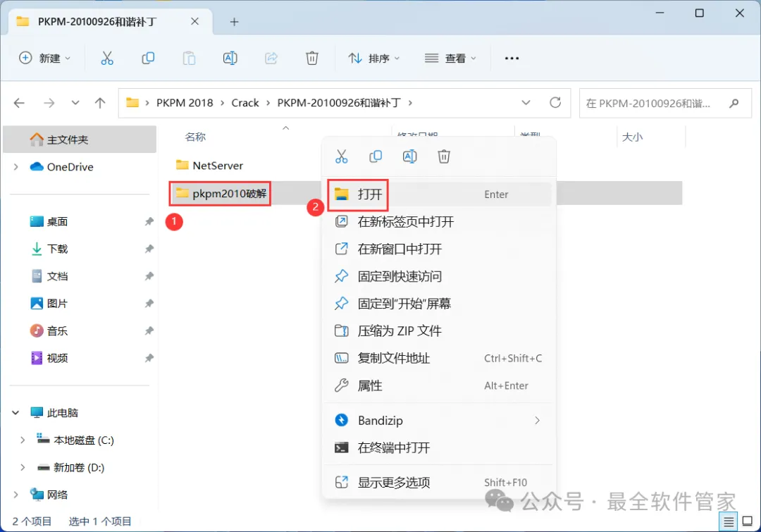Close the PKPM-20100926和谐补丁 tab

coord(194,21)
